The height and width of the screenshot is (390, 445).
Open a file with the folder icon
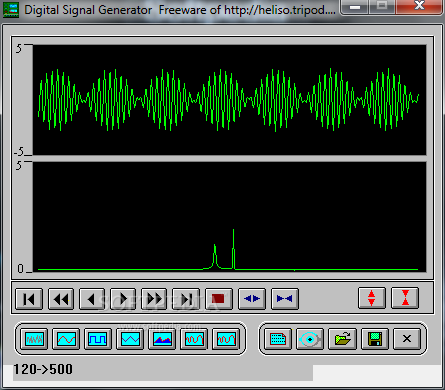pos(342,339)
